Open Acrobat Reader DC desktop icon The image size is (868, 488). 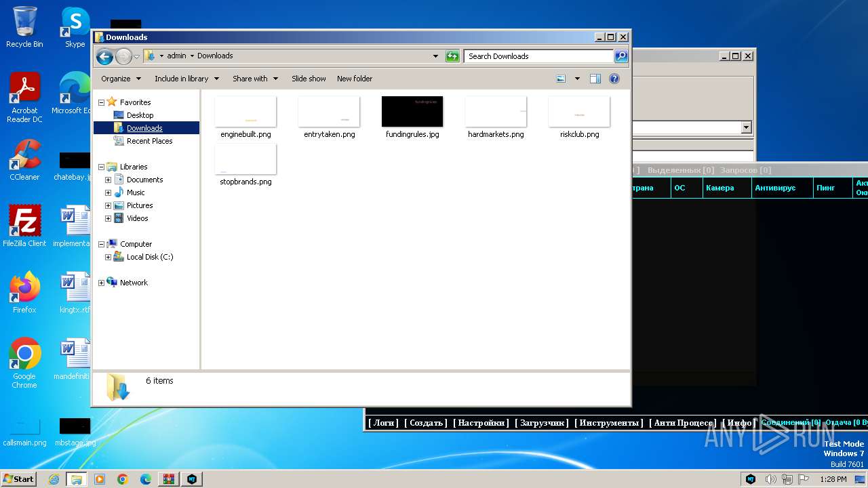24,98
